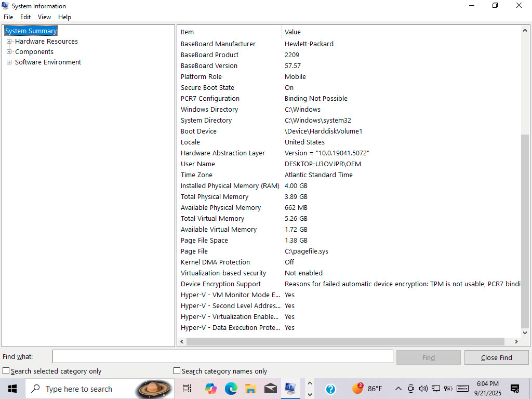
Task: Open Microsoft Edge from the taskbar
Action: (231, 389)
